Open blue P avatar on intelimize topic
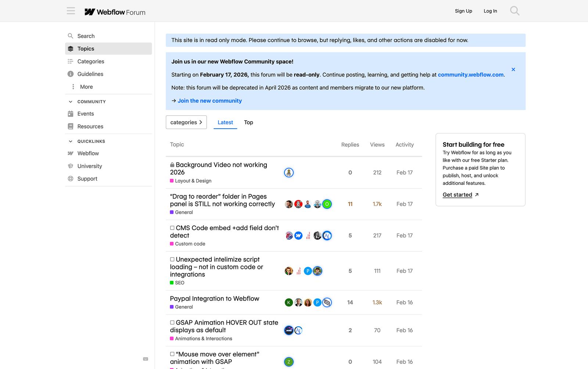Image resolution: width=588 pixels, height=369 pixels. click(x=308, y=271)
